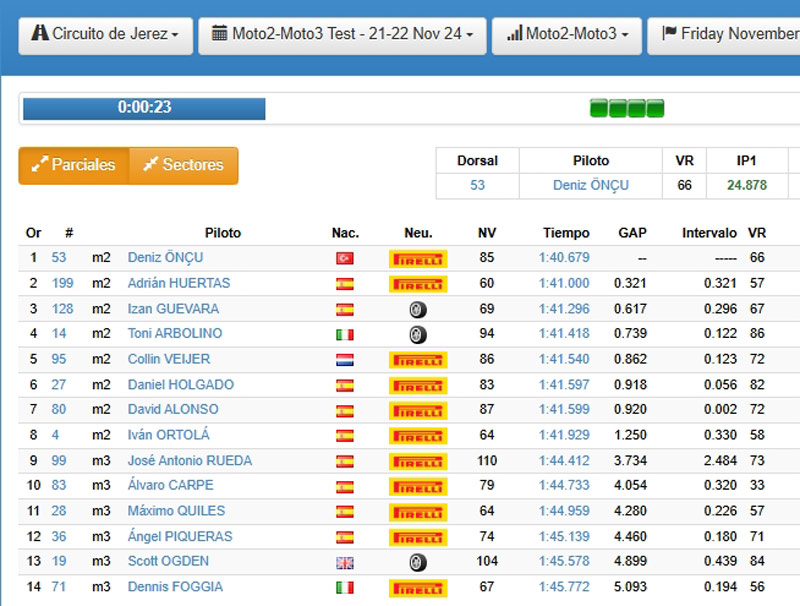Click the tyre icon in Scott OGDEN row
Screen dimensions: 800x606
pyautogui.click(x=418, y=562)
